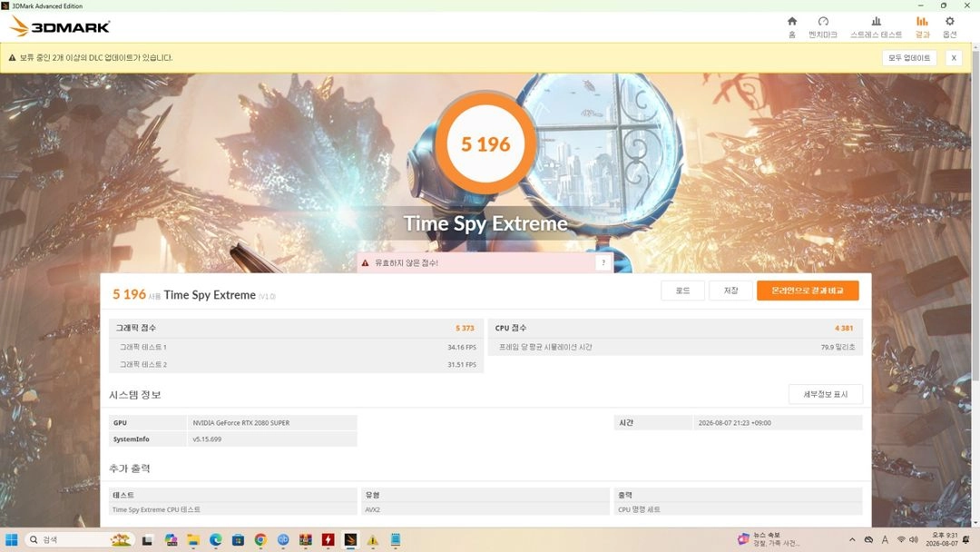Launch Google Chrome from the taskbar
Image resolution: width=980 pixels, height=552 pixels.
(x=260, y=540)
